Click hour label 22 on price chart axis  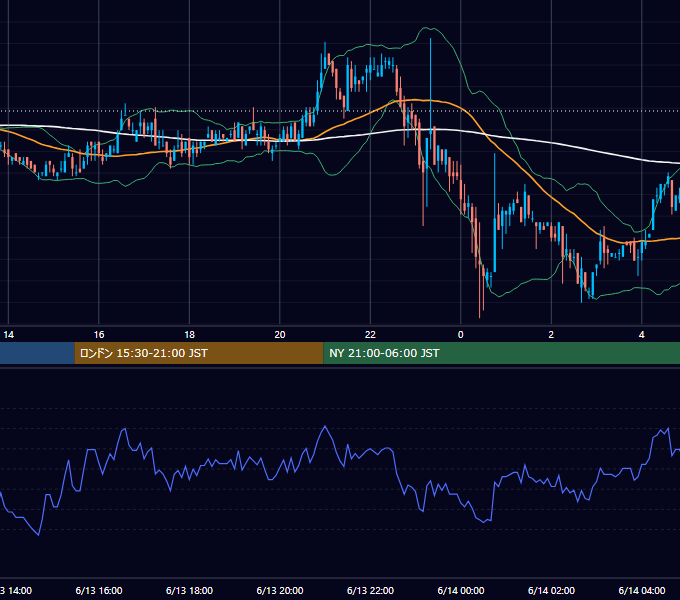[x=370, y=335]
